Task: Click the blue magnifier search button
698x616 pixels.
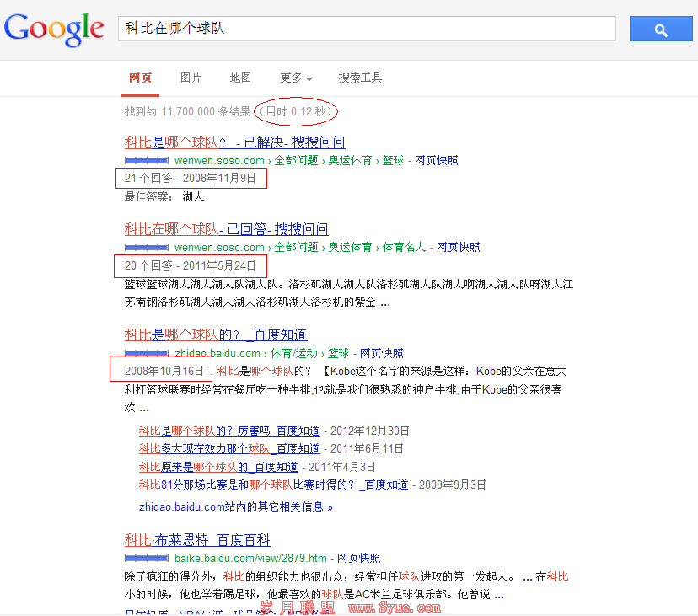Action: (x=661, y=29)
